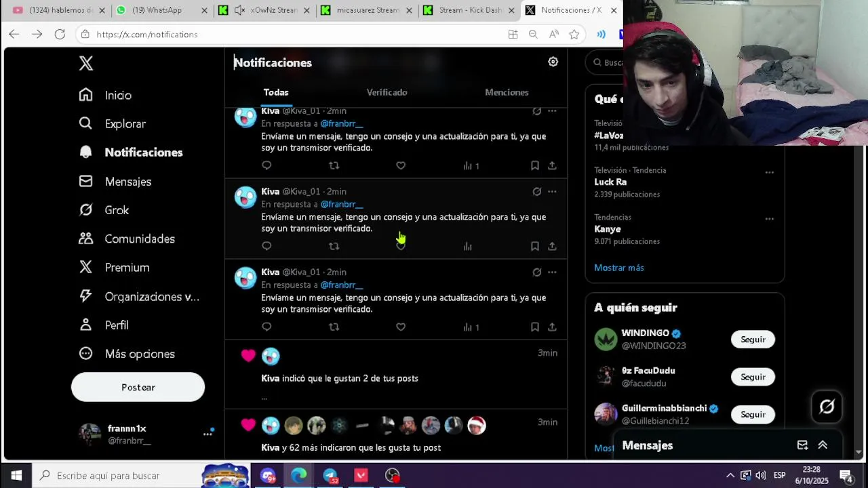Click browser forward arrow
Viewport: 868px width, 488px height.
pyautogui.click(x=37, y=34)
